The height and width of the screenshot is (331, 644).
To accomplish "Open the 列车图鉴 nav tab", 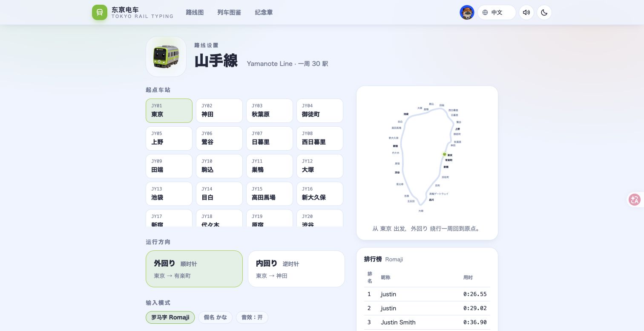I will [x=229, y=12].
